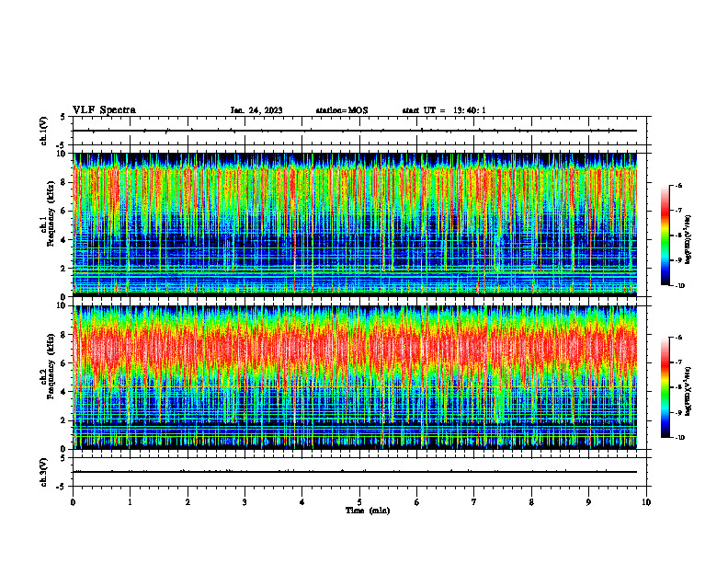Click the date "Jan. 24, 2023" header
728x563 pixels.
pos(256,110)
